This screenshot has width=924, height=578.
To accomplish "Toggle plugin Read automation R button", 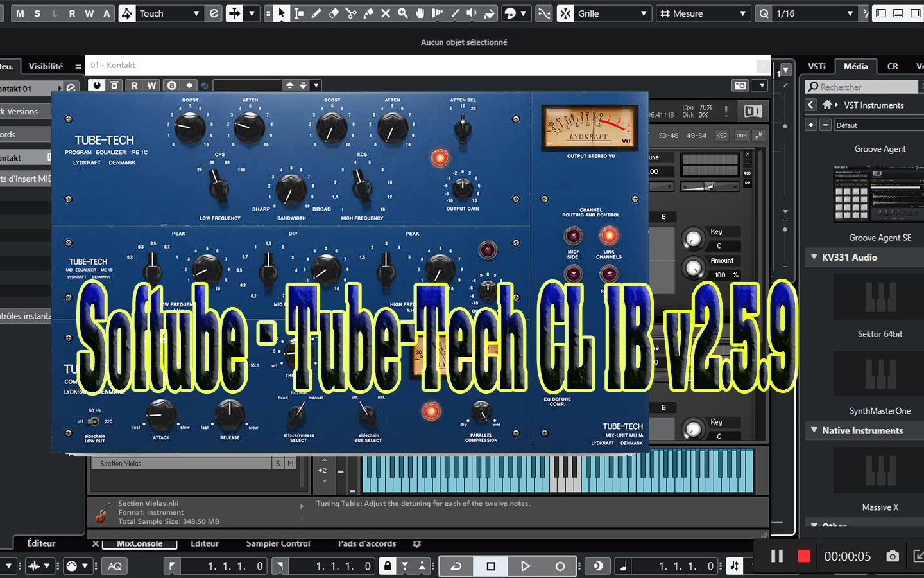I will [x=134, y=85].
